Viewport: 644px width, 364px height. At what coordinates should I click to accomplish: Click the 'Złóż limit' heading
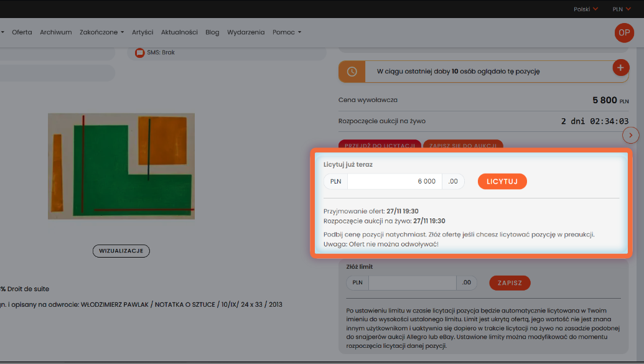pos(360,267)
